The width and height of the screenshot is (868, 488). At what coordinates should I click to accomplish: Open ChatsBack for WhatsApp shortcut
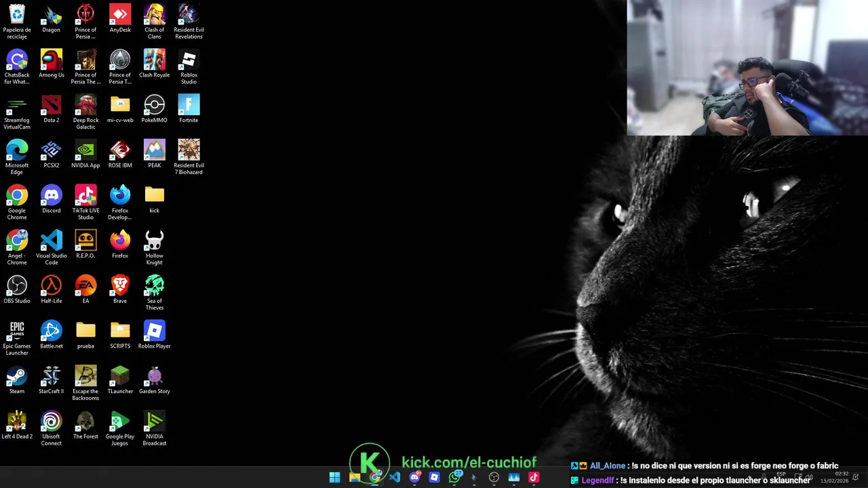pyautogui.click(x=17, y=66)
